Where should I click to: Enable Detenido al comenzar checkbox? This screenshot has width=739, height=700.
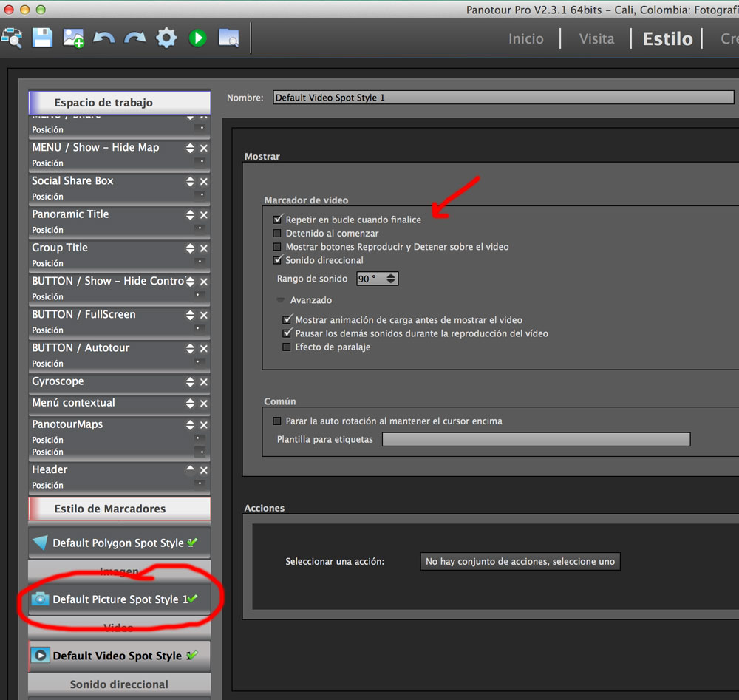[x=278, y=234]
